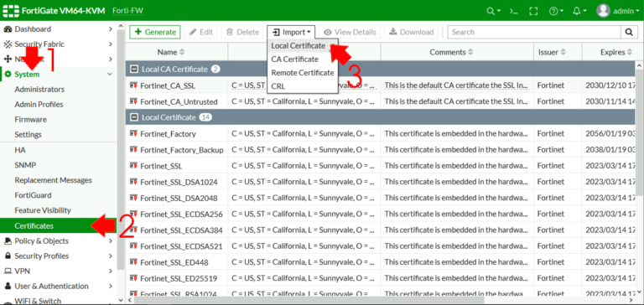This screenshot has width=644, height=305.
Task: Sort by the Expires column arrows
Action: click(630, 52)
